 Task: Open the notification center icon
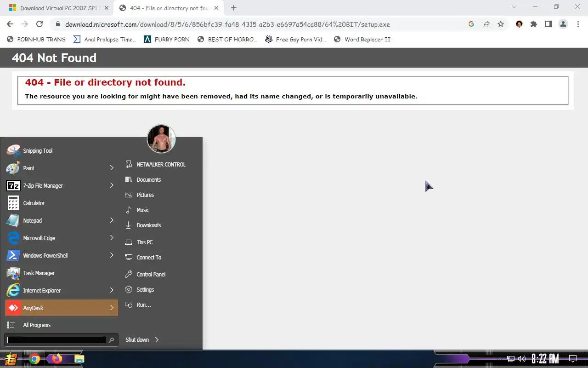[x=573, y=359]
